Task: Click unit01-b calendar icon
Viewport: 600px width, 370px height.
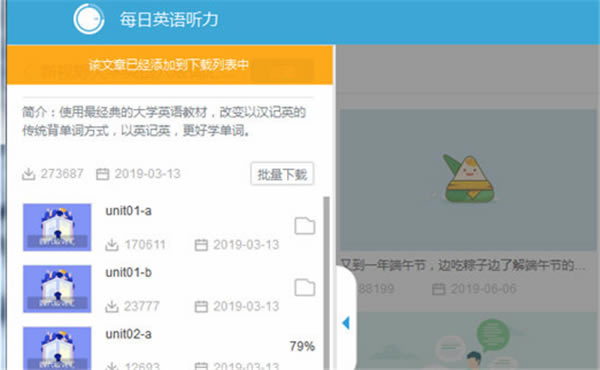Action: tap(201, 306)
